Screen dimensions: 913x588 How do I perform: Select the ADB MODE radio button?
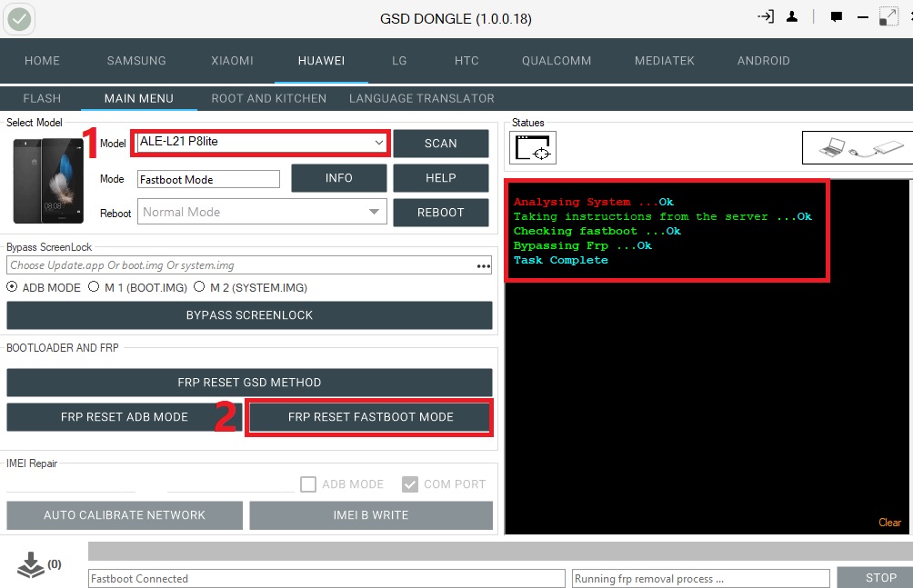point(12,287)
